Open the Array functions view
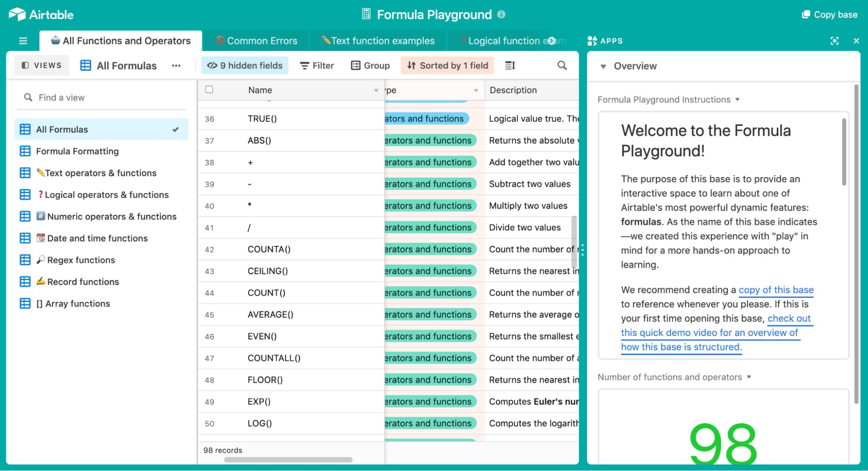 pos(102,303)
